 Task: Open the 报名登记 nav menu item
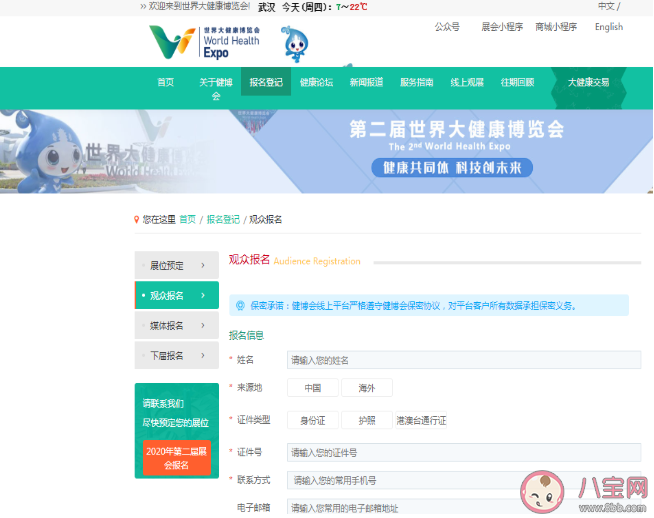click(266, 82)
